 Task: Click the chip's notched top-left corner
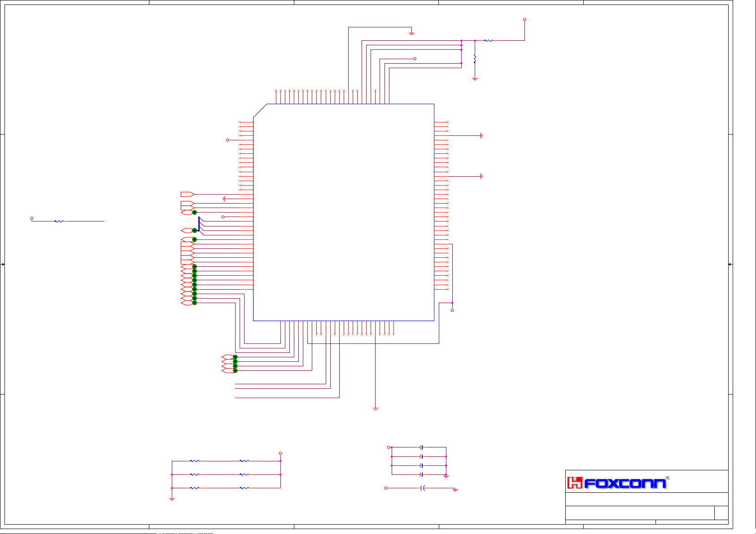point(260,111)
